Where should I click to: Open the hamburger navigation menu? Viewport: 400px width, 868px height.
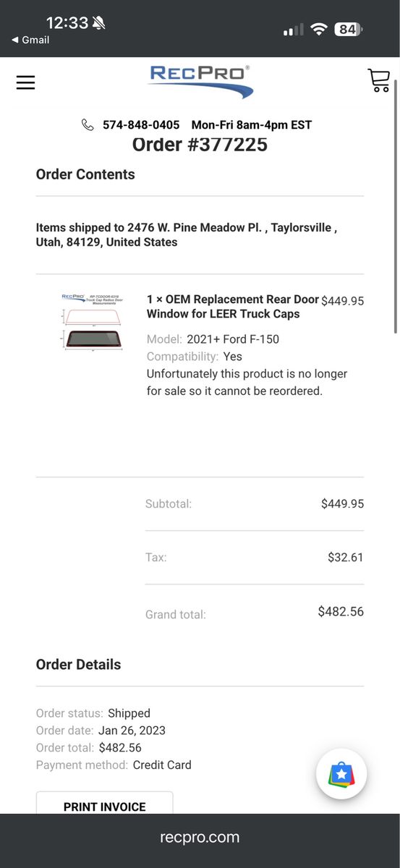point(25,82)
